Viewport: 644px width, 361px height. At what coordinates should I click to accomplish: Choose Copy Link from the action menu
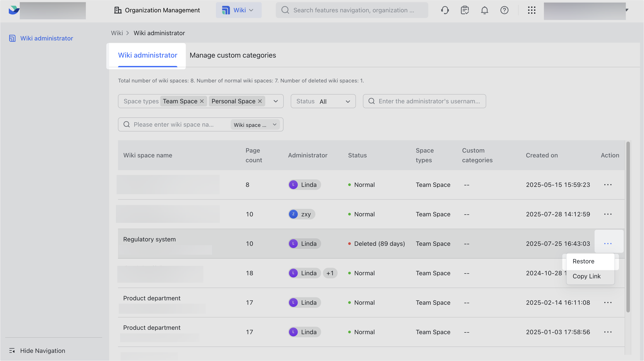point(590,276)
